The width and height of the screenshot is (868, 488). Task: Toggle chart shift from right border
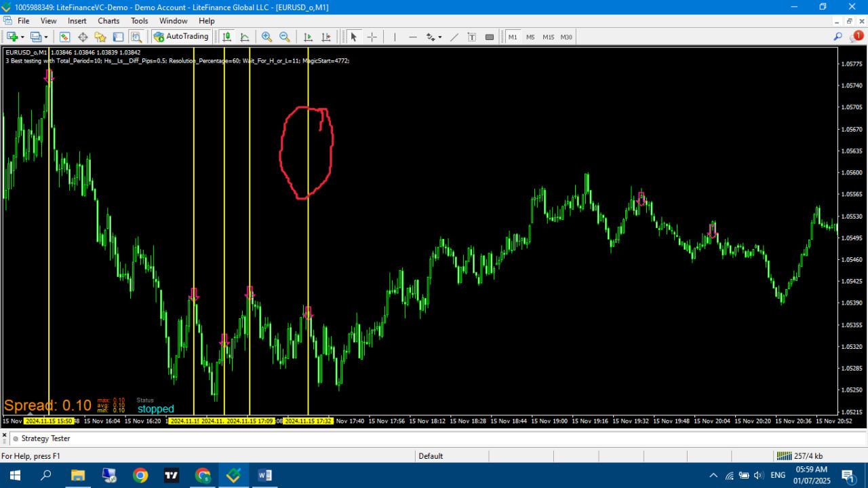click(326, 37)
